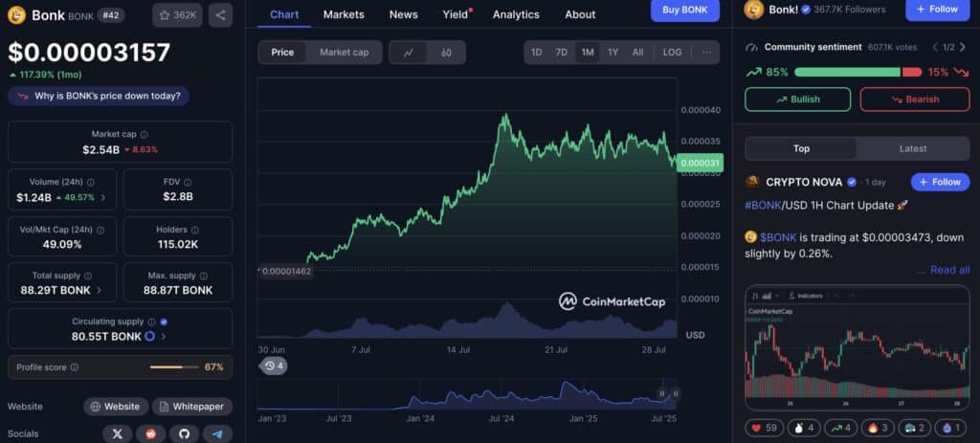The width and height of the screenshot is (980, 443).
Task: Open the Analytics tab
Action: point(516,14)
